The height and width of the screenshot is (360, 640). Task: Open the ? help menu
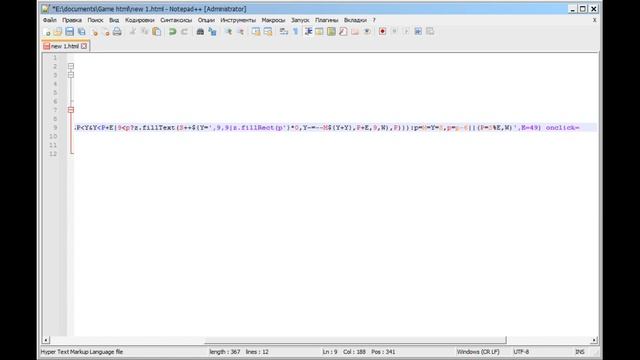tap(374, 20)
